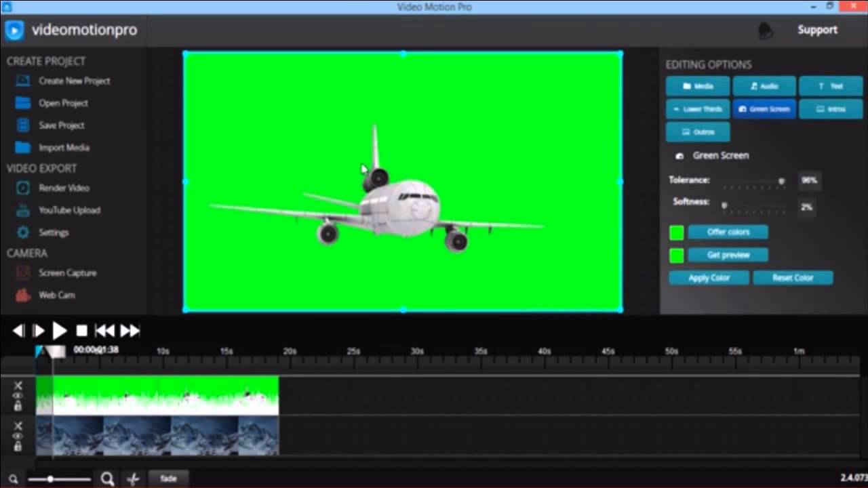Toggle the lock on the mountain video track
The height and width of the screenshot is (488, 868).
coord(18,447)
